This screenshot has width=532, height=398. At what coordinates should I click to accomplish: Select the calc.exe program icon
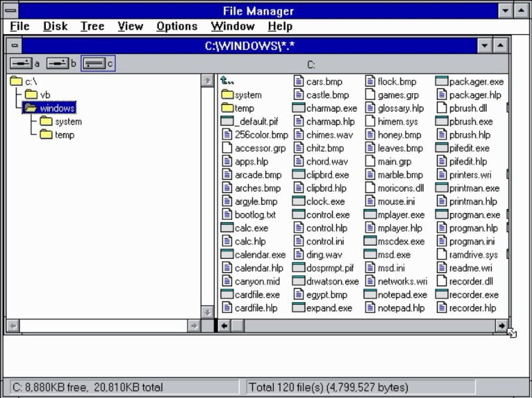227,228
